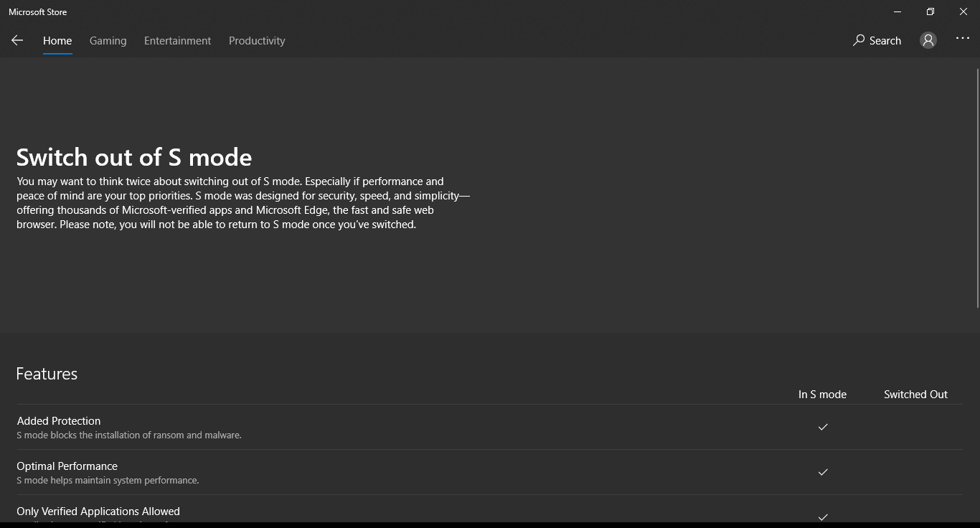Viewport: 980px width, 528px height.
Task: Click the checkmark in the Added Protection row
Action: [x=823, y=427]
